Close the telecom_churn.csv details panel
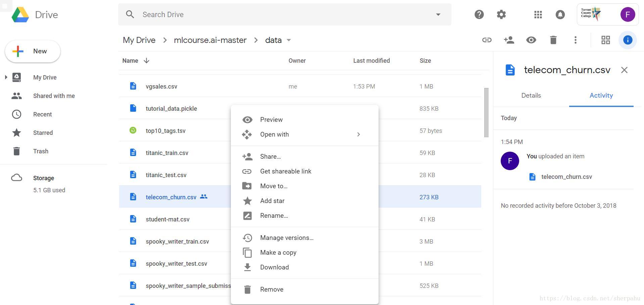The width and height of the screenshot is (644, 305). 624,70
